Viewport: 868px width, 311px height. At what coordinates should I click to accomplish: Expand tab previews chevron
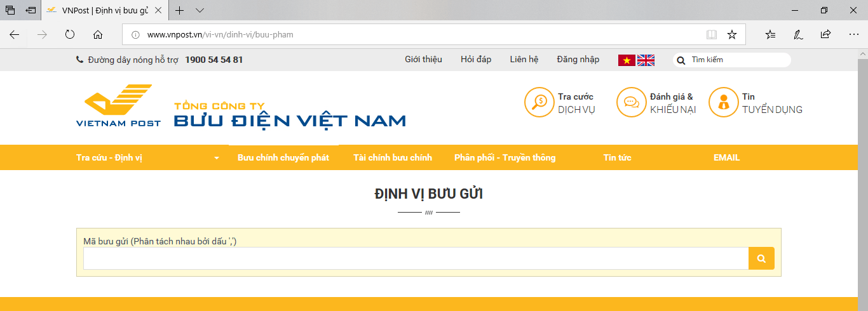click(x=200, y=10)
